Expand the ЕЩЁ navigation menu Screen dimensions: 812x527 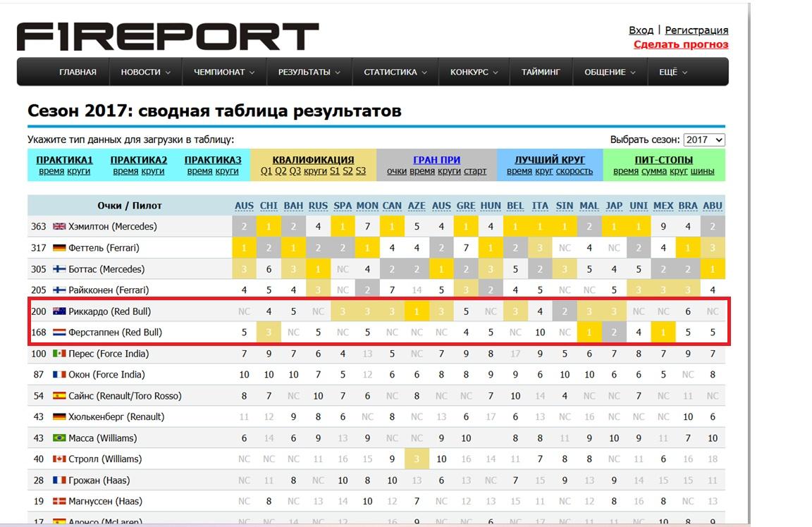coord(673,72)
